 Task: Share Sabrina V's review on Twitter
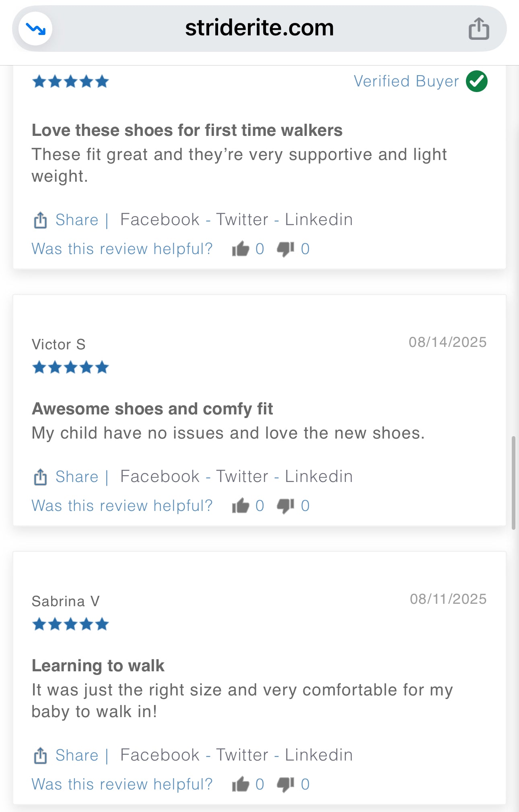(x=242, y=755)
